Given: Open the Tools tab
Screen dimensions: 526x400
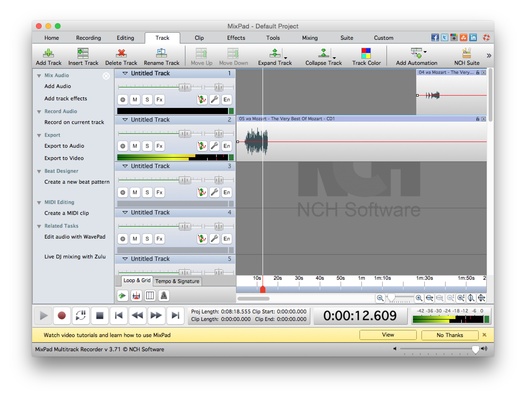Looking at the screenshot, I should (273, 38).
